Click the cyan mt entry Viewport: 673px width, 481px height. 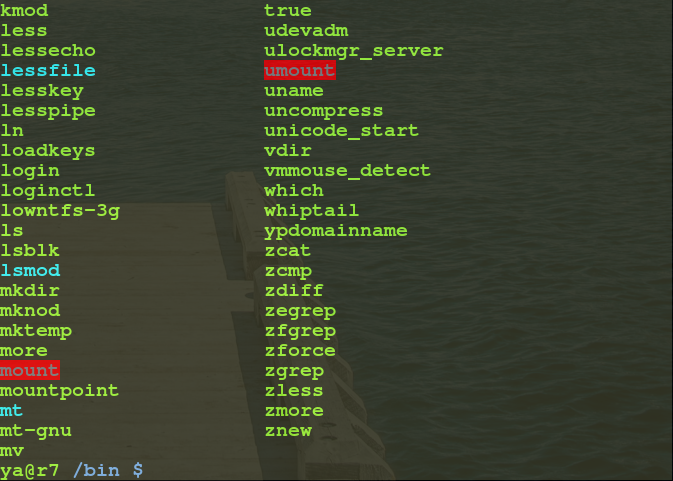[x=11, y=411]
